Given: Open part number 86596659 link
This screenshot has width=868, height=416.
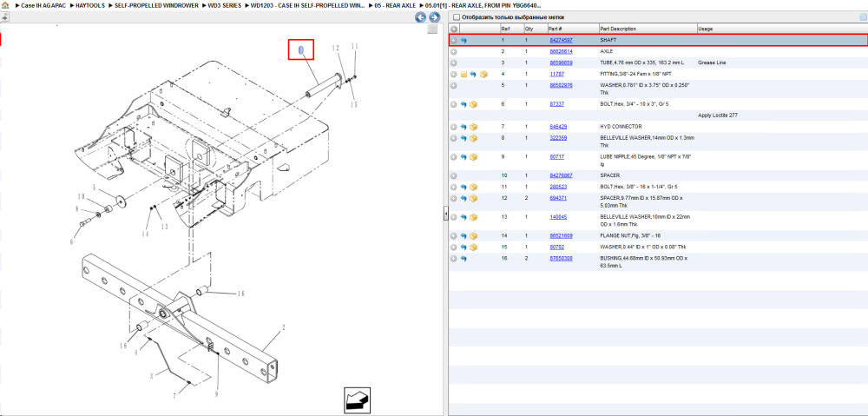Looking at the screenshot, I should pyautogui.click(x=561, y=63).
